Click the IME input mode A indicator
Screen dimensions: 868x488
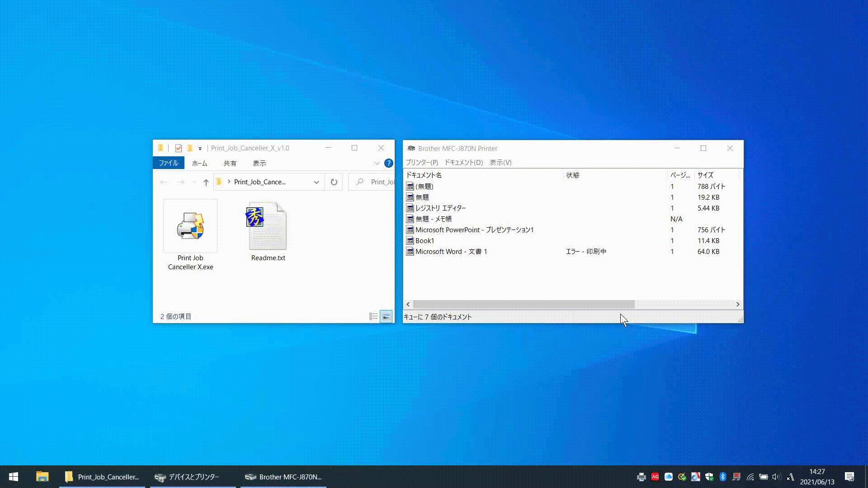(790, 477)
